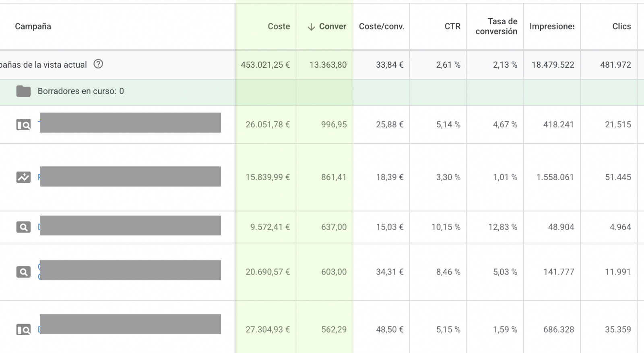Sort by Clics column header

point(621,26)
